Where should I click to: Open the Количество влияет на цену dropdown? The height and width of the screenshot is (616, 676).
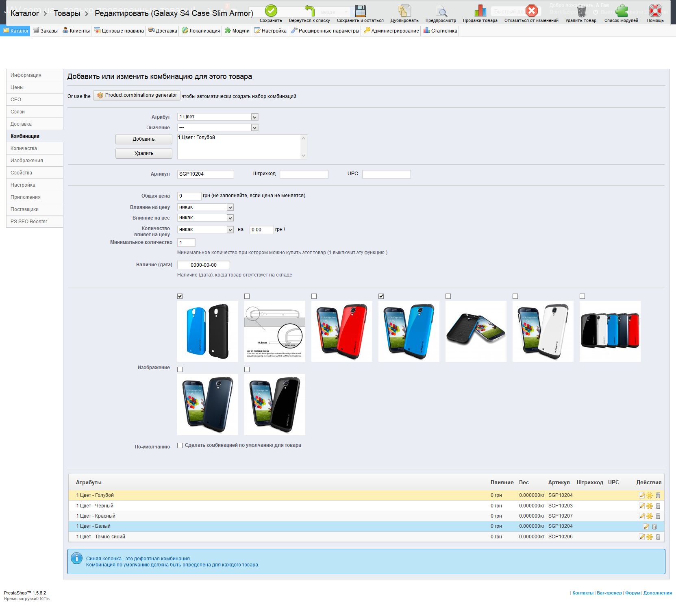tap(206, 230)
